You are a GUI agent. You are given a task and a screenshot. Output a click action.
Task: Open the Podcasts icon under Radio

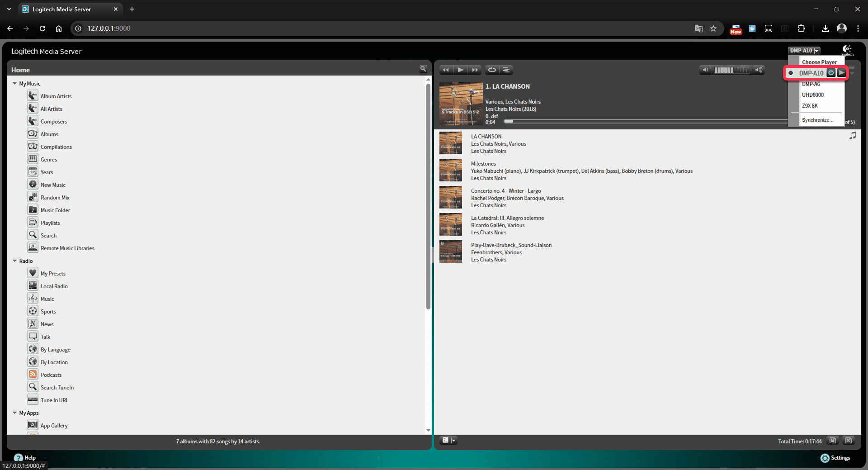point(33,375)
